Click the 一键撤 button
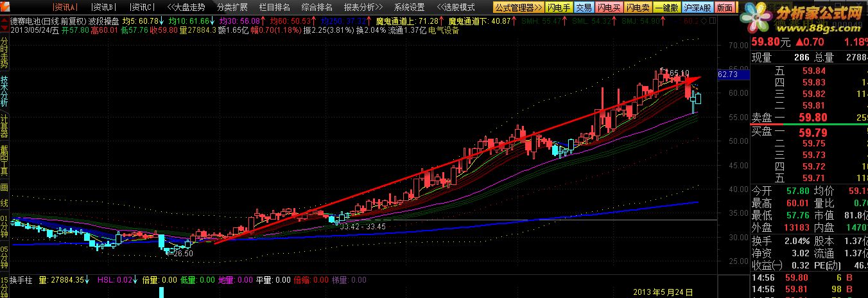The height and width of the screenshot is (298, 868). pyautogui.click(x=666, y=8)
